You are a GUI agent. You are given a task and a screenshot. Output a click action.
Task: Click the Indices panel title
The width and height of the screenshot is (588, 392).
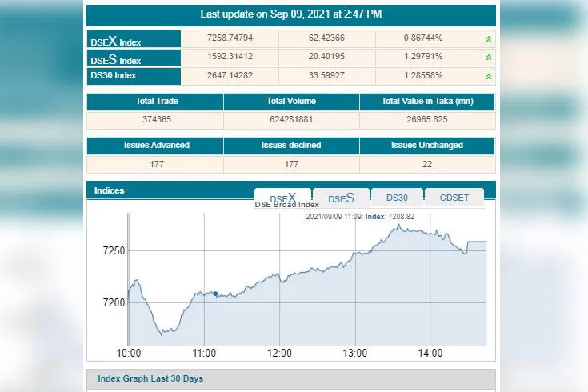click(109, 190)
